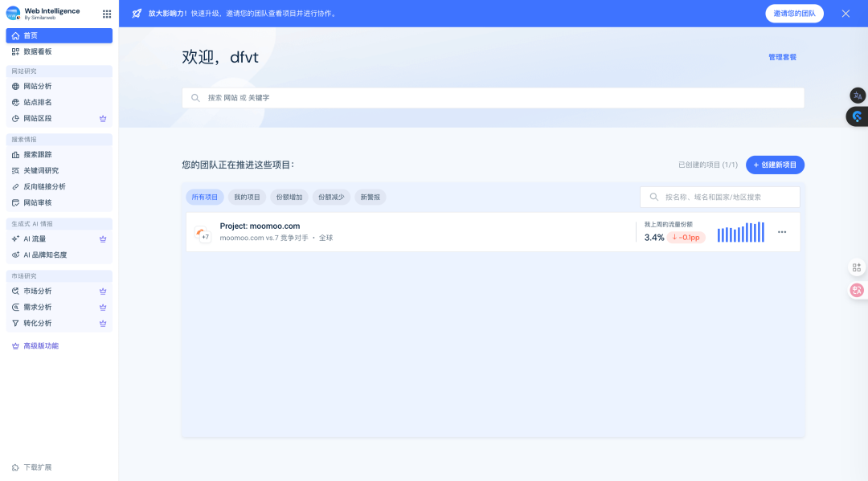Close the top upgrade banner

[x=845, y=14]
